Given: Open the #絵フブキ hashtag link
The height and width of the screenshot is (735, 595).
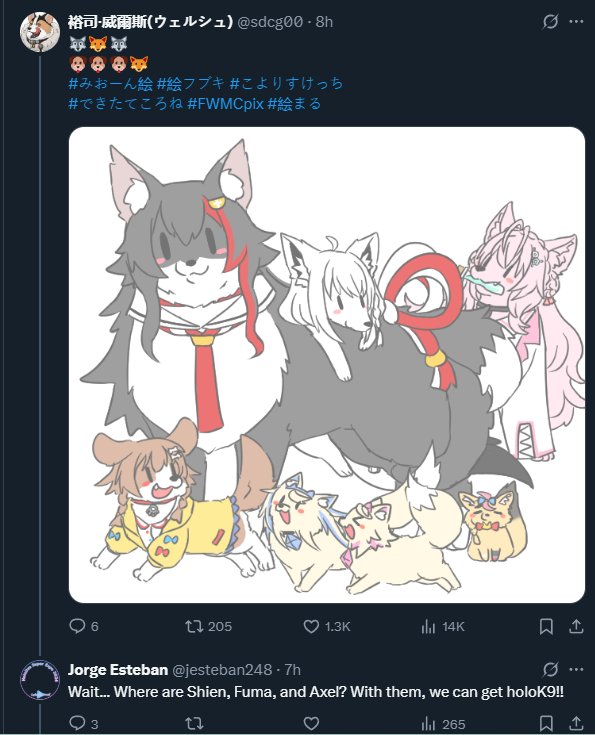Looking at the screenshot, I should pos(191,83).
